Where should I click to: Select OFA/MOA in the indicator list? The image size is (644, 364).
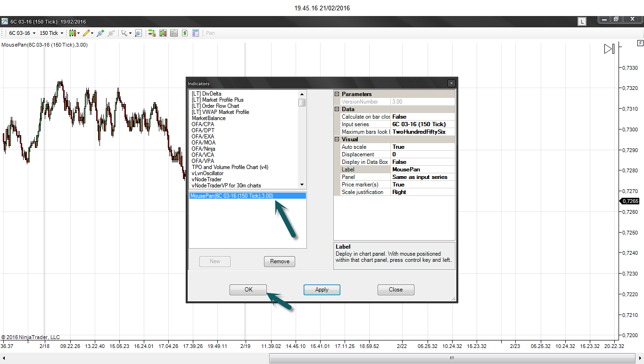pyautogui.click(x=203, y=143)
